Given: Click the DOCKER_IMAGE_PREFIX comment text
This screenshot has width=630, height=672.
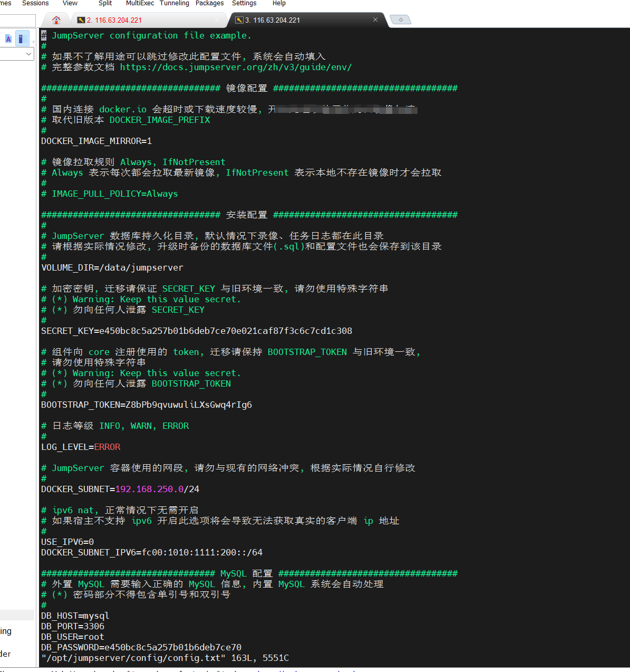Looking at the screenshot, I should pyautogui.click(x=160, y=120).
